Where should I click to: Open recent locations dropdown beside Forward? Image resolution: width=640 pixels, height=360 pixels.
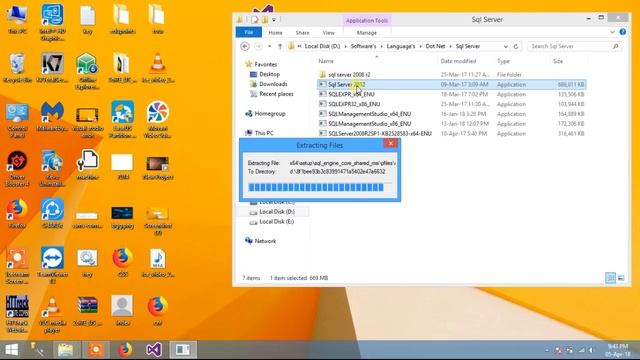click(269, 47)
